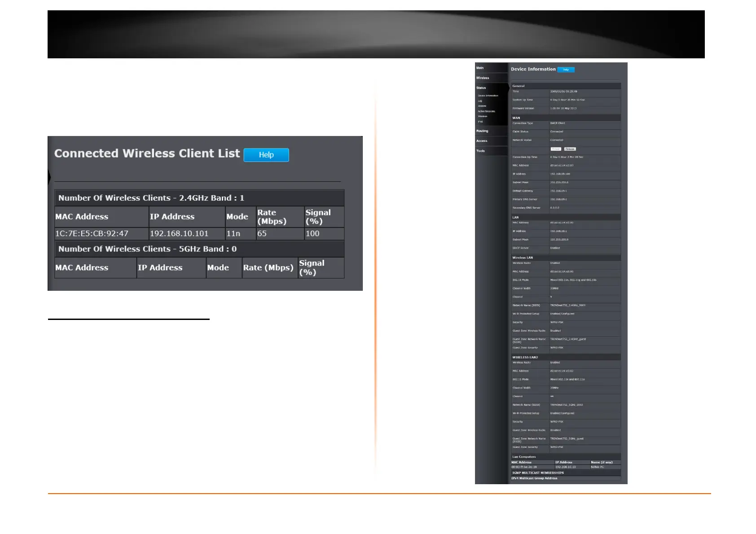Click client IP address 192.168.10.101

179,233
